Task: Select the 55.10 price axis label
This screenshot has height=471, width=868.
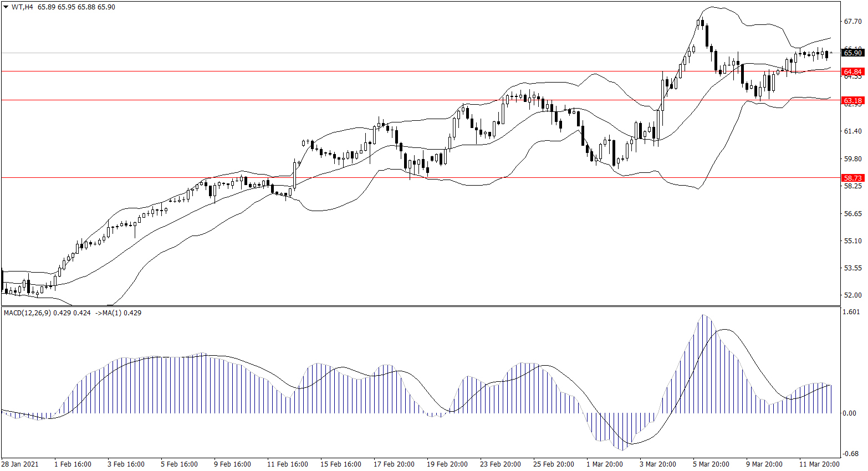Action: pyautogui.click(x=852, y=241)
